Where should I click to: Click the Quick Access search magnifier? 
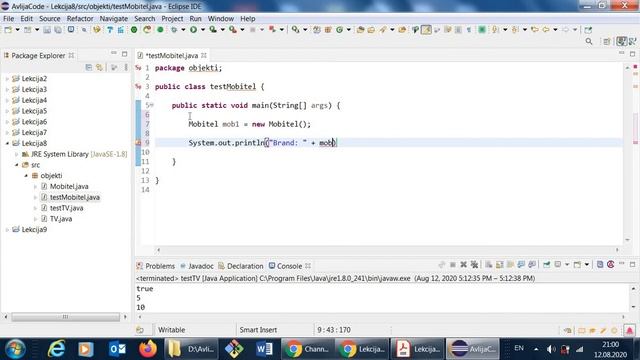click(589, 41)
